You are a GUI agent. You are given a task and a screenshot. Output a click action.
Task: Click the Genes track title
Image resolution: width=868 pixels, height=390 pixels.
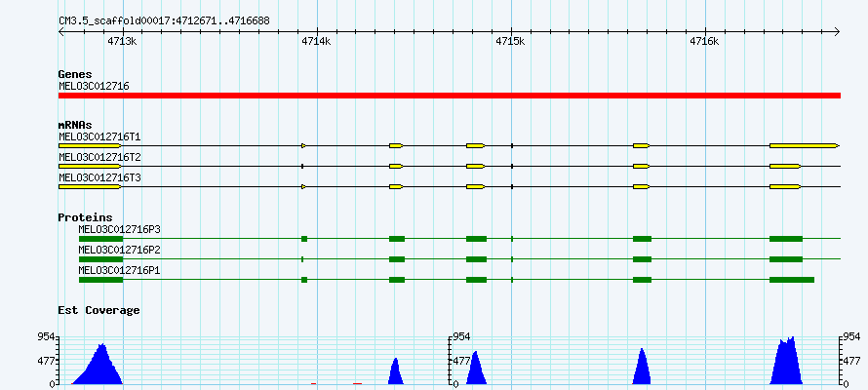pyautogui.click(x=75, y=74)
